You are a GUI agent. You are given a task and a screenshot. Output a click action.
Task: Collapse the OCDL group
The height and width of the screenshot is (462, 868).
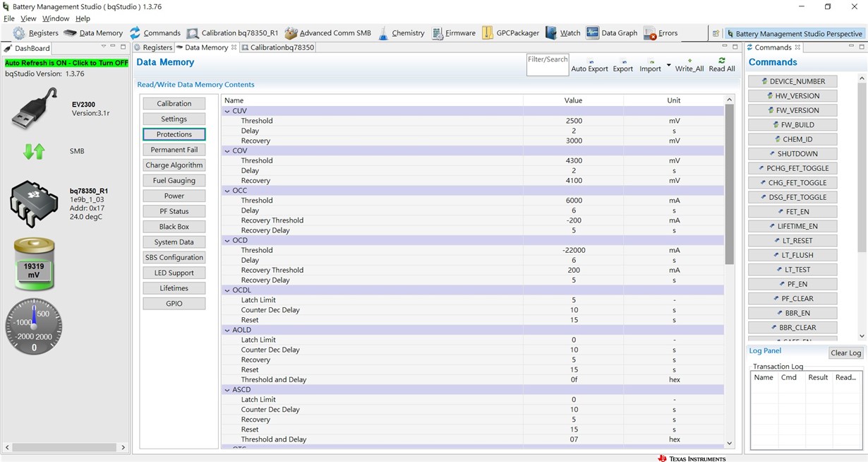coord(227,290)
